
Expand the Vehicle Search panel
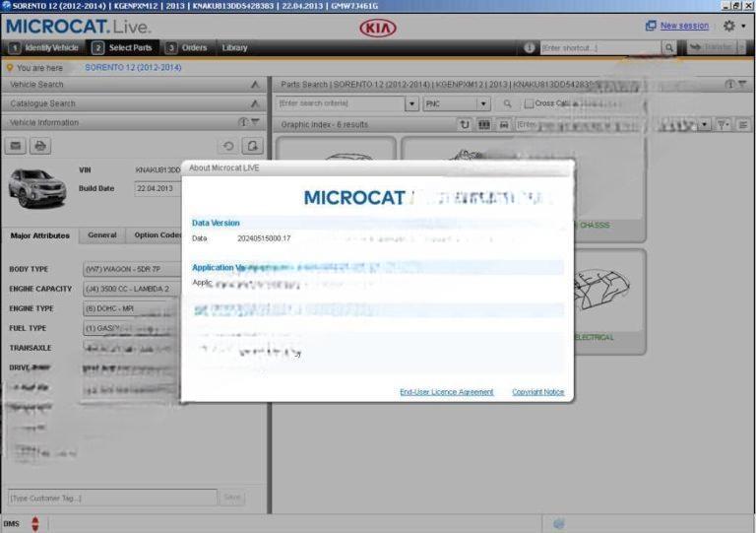point(255,85)
